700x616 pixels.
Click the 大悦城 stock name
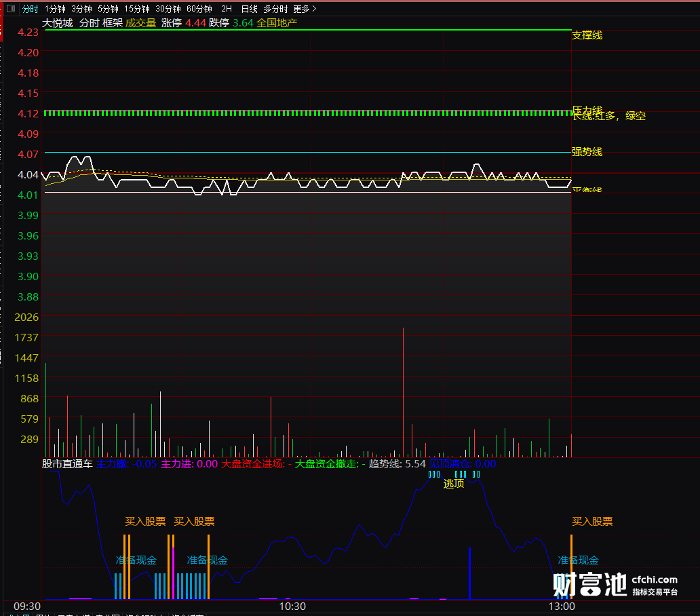(57, 23)
